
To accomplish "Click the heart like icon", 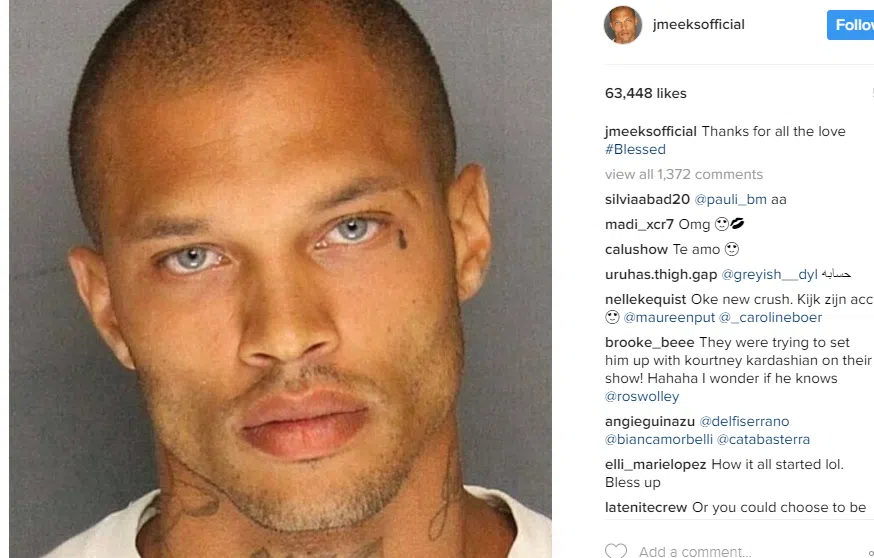I will 615,551.
